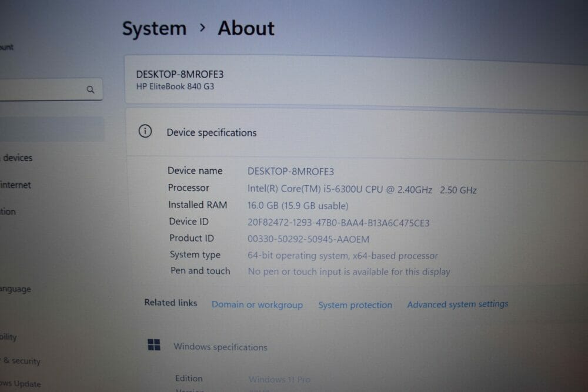Select the Intel Core i5-6300U processor value
The height and width of the screenshot is (392, 588).
tap(362, 190)
